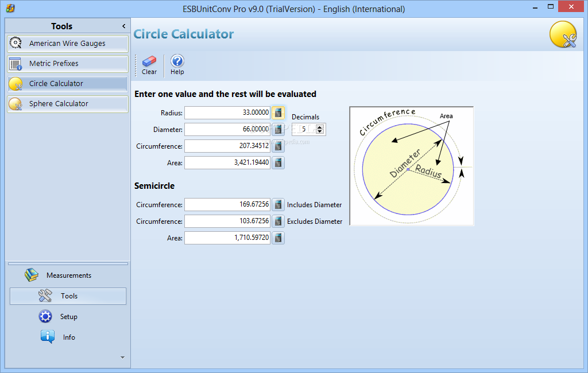The image size is (588, 373).
Task: Close the ESBUnitConv window
Action: (x=571, y=7)
